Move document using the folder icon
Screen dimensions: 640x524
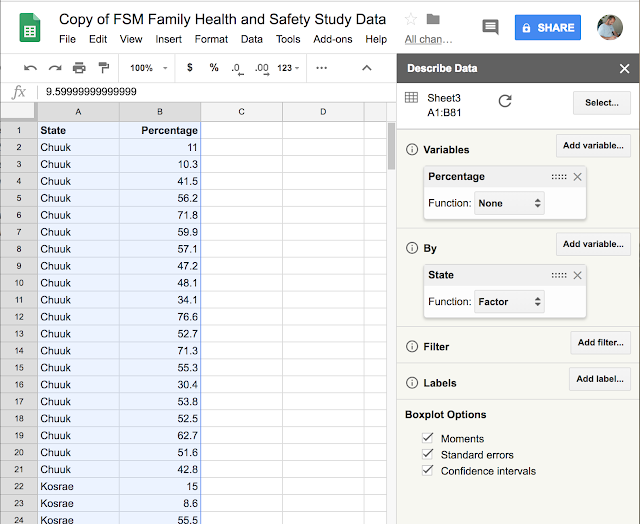433,20
